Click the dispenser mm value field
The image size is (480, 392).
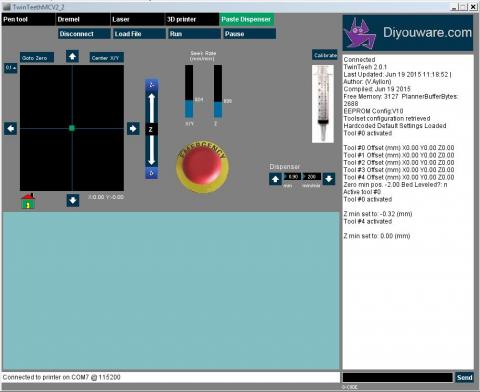pyautogui.click(x=292, y=176)
